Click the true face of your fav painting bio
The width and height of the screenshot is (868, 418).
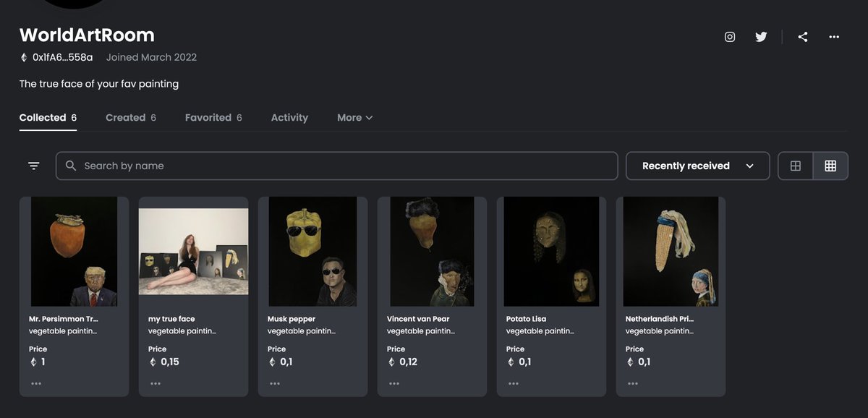[x=99, y=84]
